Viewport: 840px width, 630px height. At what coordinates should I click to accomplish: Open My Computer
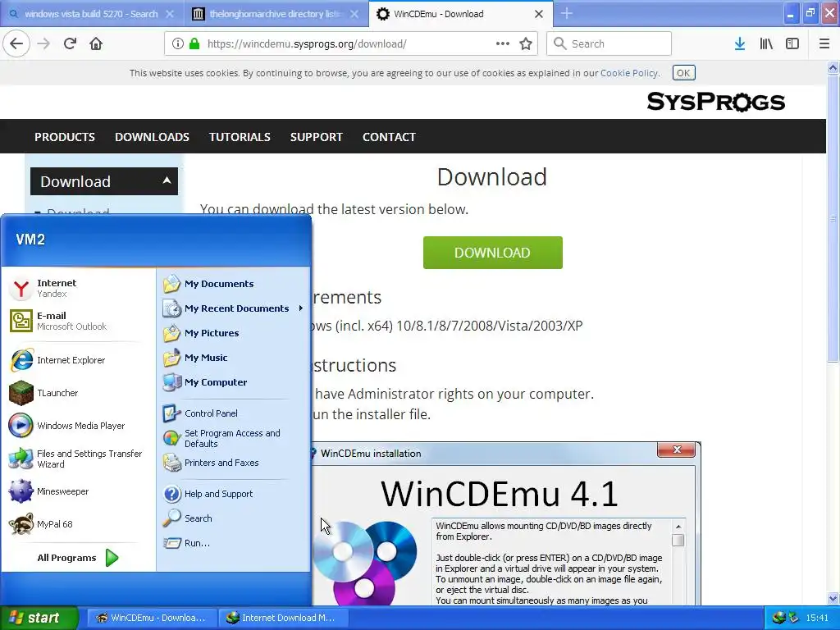[234, 382]
